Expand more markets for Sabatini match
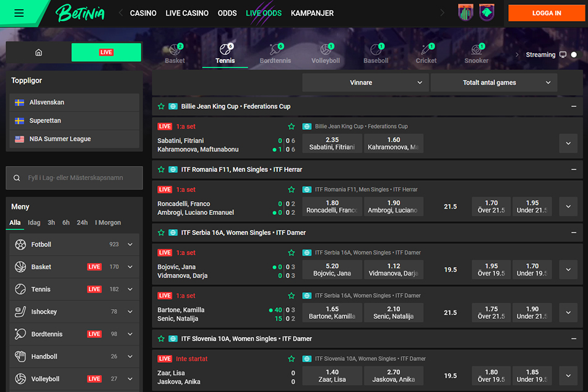The width and height of the screenshot is (588, 392). (568, 143)
